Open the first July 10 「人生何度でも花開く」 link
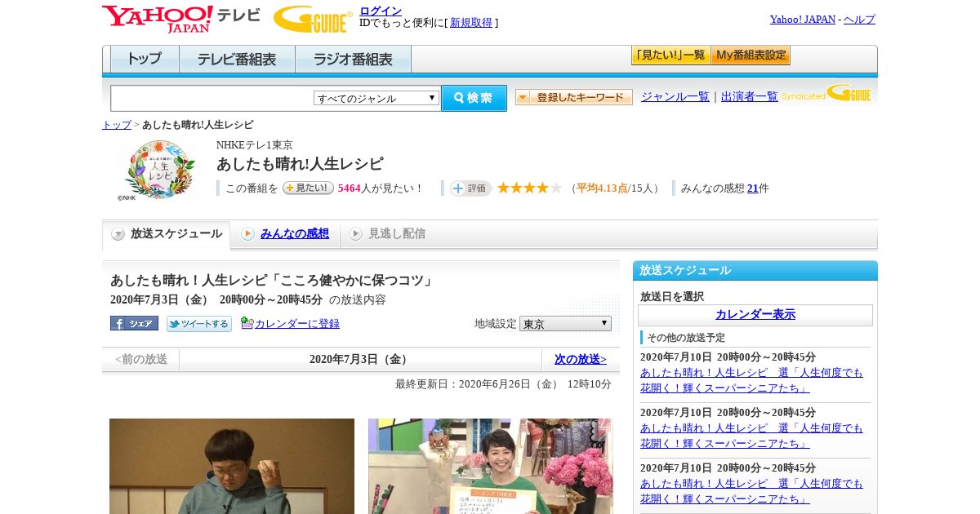Image resolution: width=980 pixels, height=514 pixels. pos(751,379)
